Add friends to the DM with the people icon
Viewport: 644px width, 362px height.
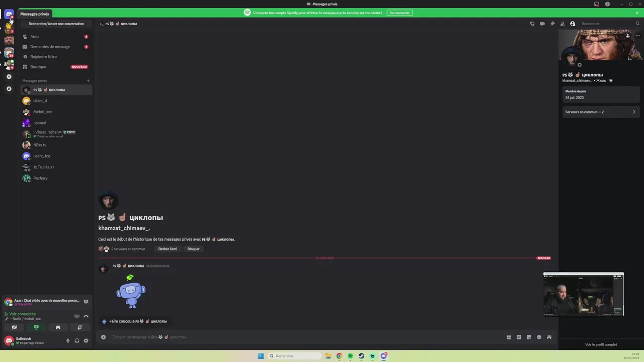[x=562, y=24]
